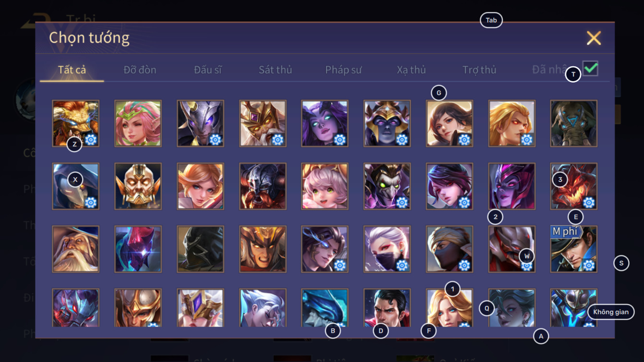The width and height of the screenshot is (644, 362).
Task: Click gear icon on red demon hero
Action: click(589, 202)
